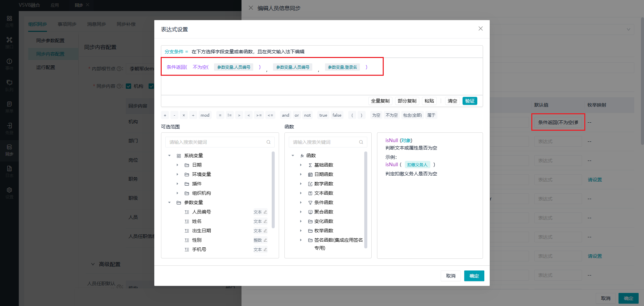Cancel the 表达式设置 dialog
Viewport: 644px width, 306px height.
tap(451, 276)
